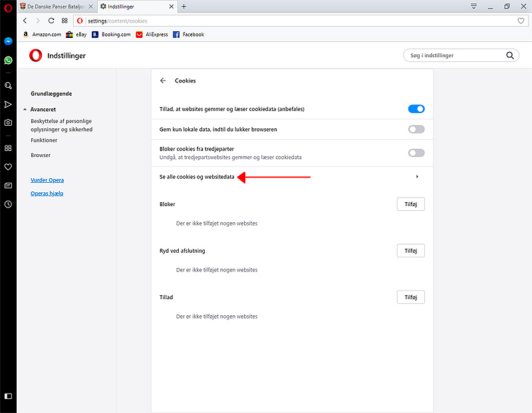532x413 pixels.
Task: Open Messenger in the Opera sidebar
Action: [8, 41]
